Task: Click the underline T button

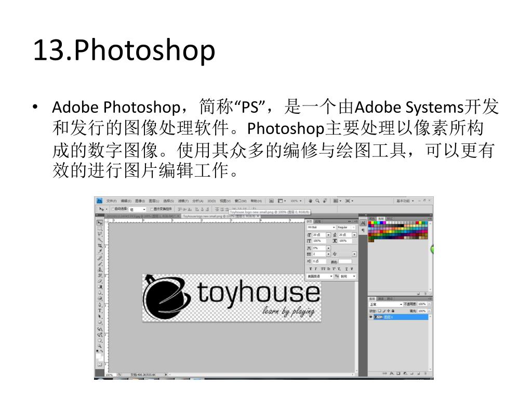Action: click(347, 269)
